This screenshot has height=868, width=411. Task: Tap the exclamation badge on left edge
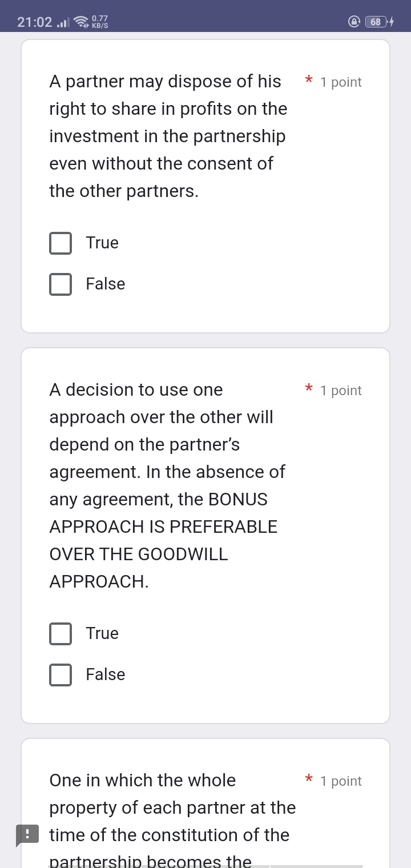tap(27, 834)
